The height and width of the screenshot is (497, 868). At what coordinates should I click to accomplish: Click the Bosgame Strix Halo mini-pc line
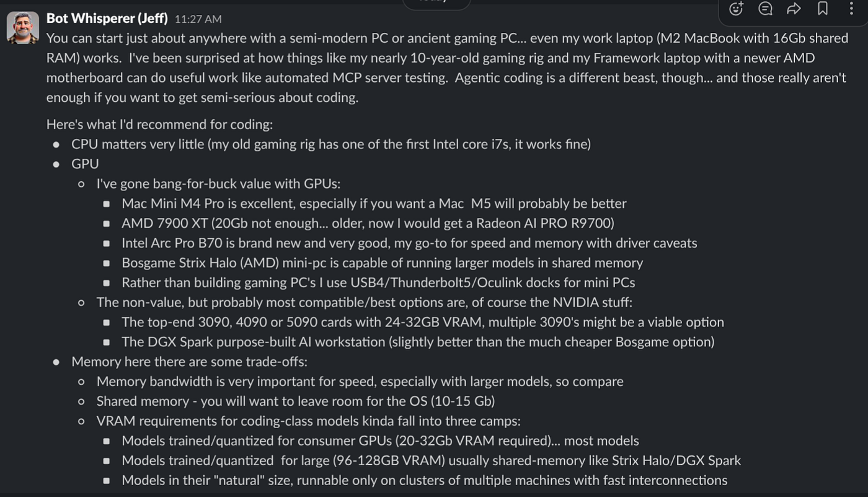(382, 263)
